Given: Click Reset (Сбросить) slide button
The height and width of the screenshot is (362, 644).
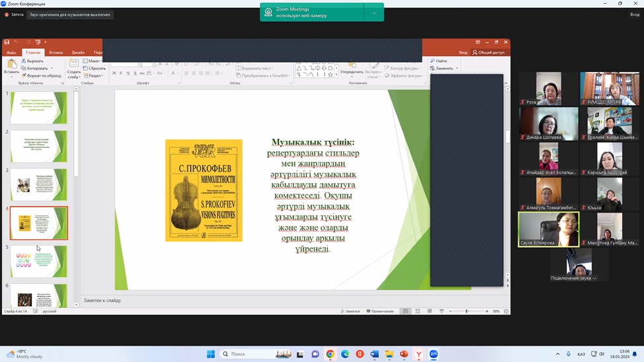Looking at the screenshot, I should pyautogui.click(x=95, y=68).
